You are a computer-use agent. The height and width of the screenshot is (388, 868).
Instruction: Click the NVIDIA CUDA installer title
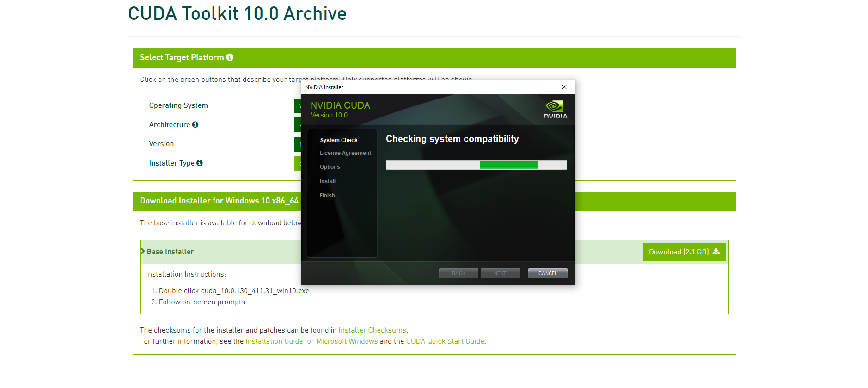click(340, 105)
